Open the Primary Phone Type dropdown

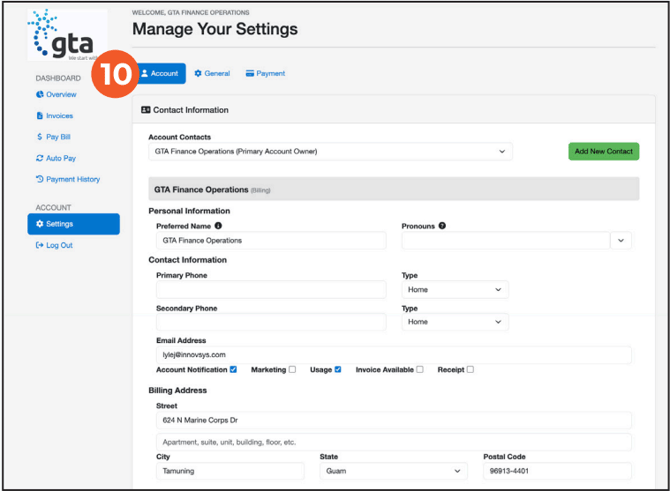[455, 290]
